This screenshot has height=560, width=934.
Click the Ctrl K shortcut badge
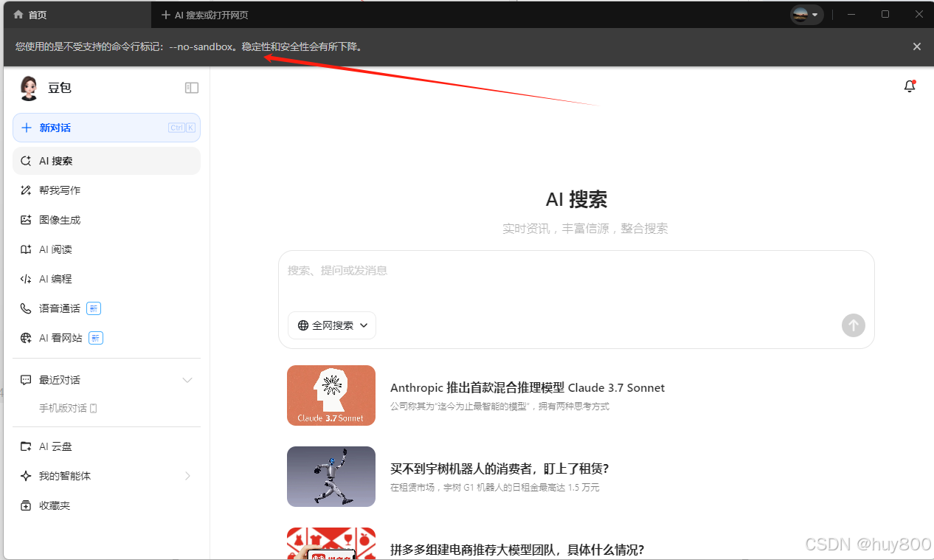[x=181, y=128]
